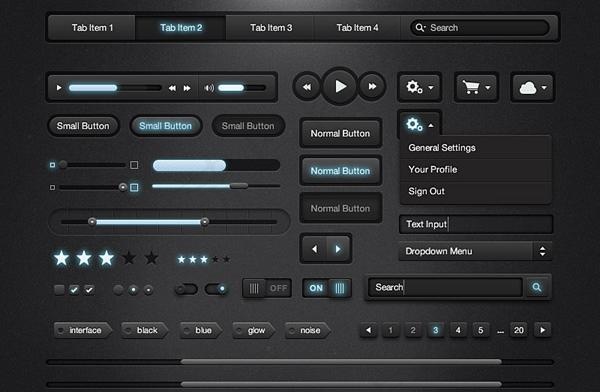Viewport: 600px width, 392px height.
Task: Rate five with the fifth large star
Action: pos(152,258)
